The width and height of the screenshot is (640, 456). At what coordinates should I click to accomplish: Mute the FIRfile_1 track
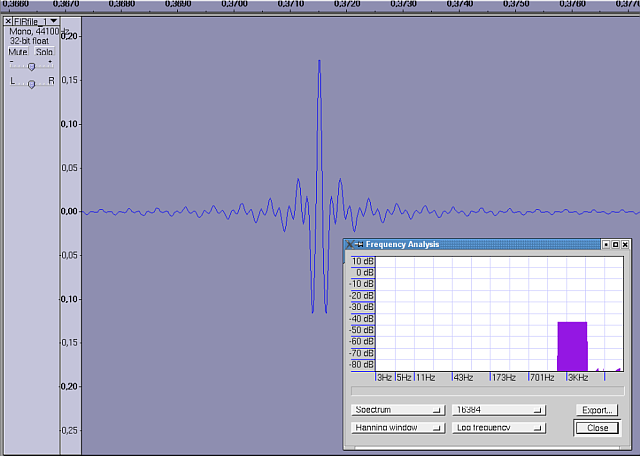(x=18, y=52)
